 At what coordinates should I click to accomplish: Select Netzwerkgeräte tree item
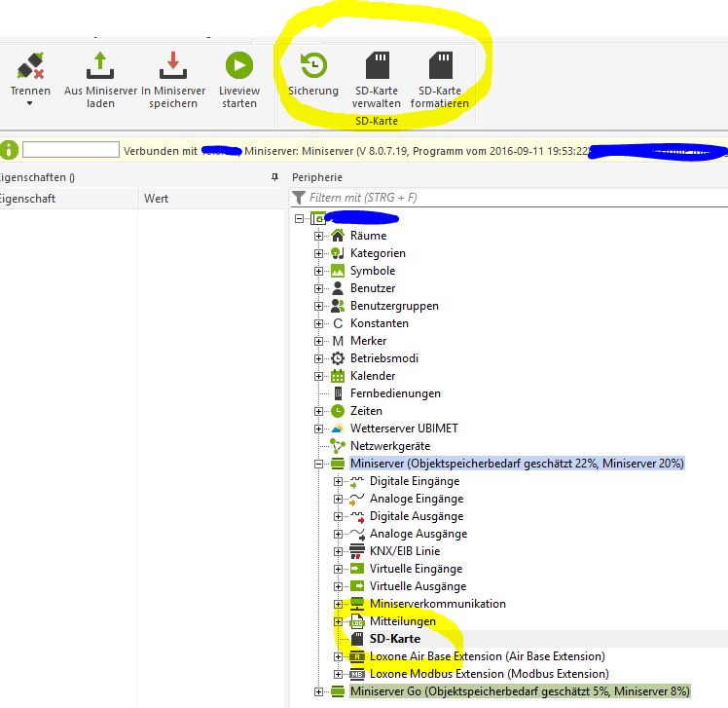[389, 446]
